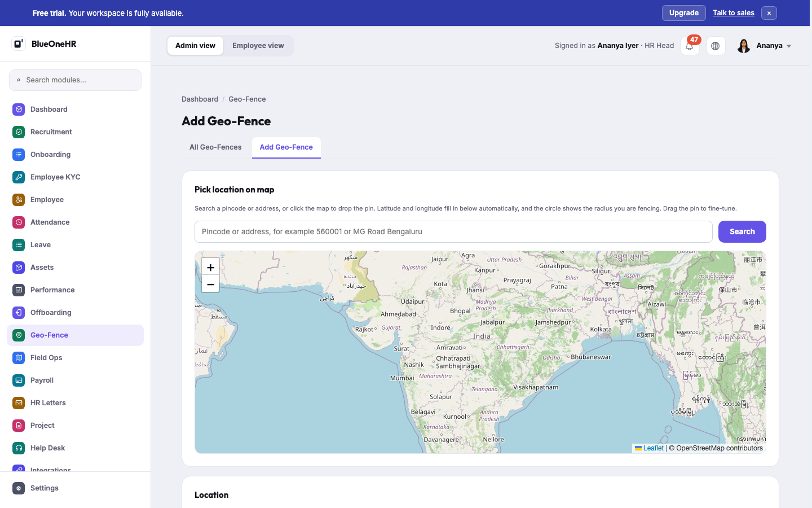Click the BlueOneHR logo icon
The image size is (812, 508).
tap(19, 43)
